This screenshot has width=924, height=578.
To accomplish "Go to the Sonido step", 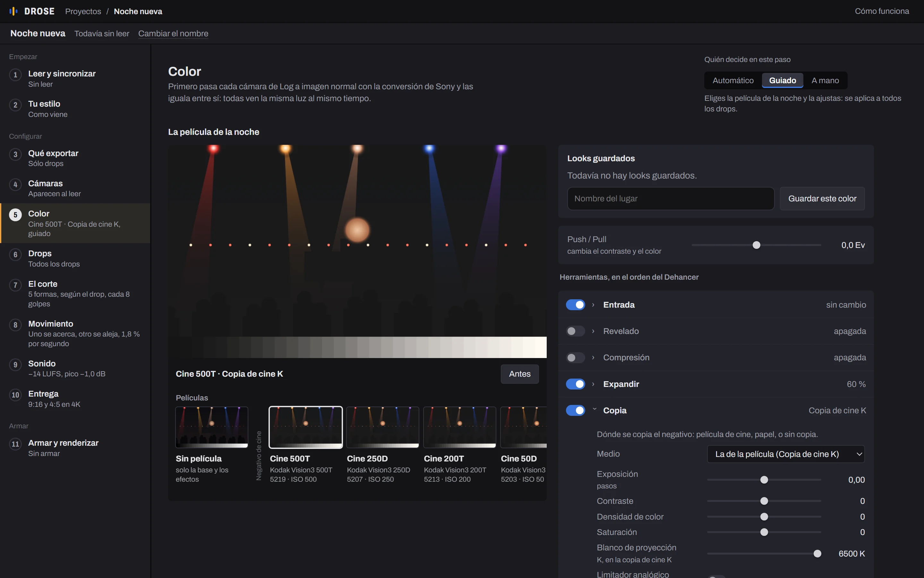I will pos(75,368).
